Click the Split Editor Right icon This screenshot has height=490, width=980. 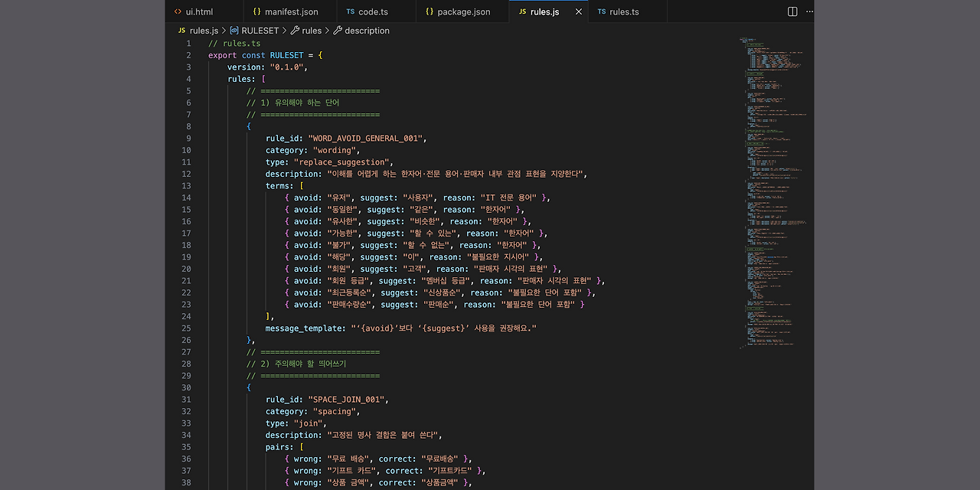(792, 11)
